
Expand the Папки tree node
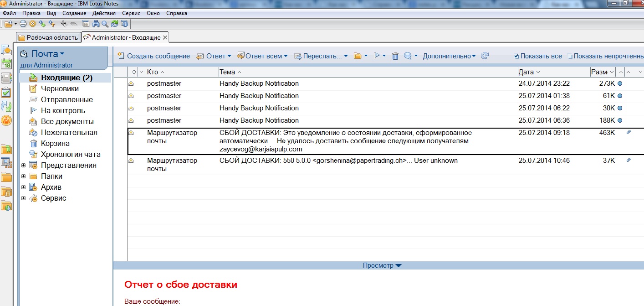pos(23,176)
